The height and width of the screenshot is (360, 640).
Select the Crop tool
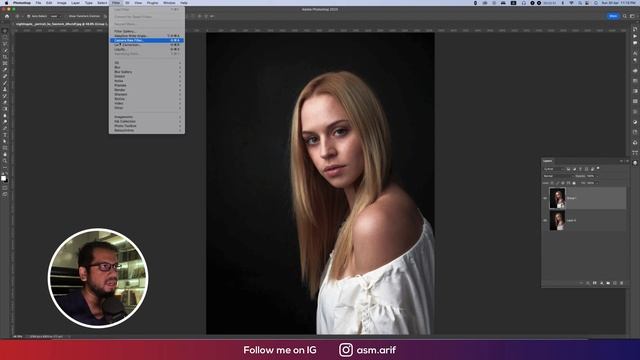pos(5,57)
